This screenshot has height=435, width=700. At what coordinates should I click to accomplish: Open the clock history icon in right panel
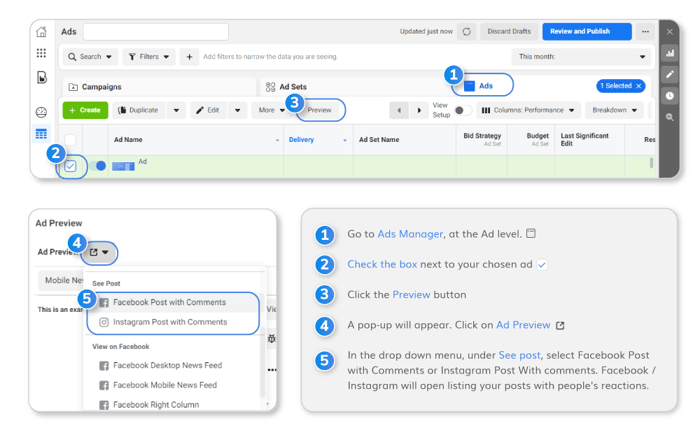coord(670,96)
